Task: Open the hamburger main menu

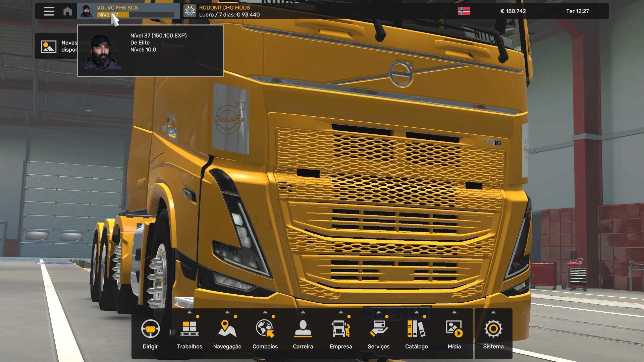Action: 49,11
